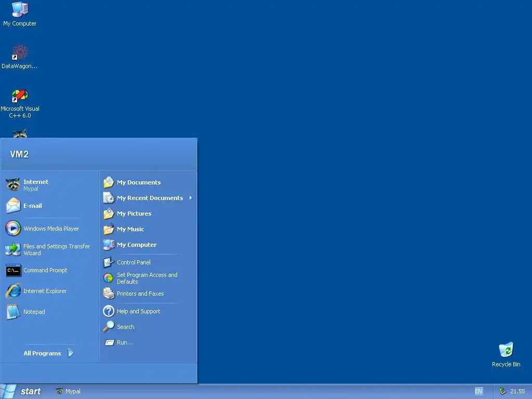Click the system tray network icon
Image resolution: width=532 pixels, height=399 pixels.
click(502, 391)
